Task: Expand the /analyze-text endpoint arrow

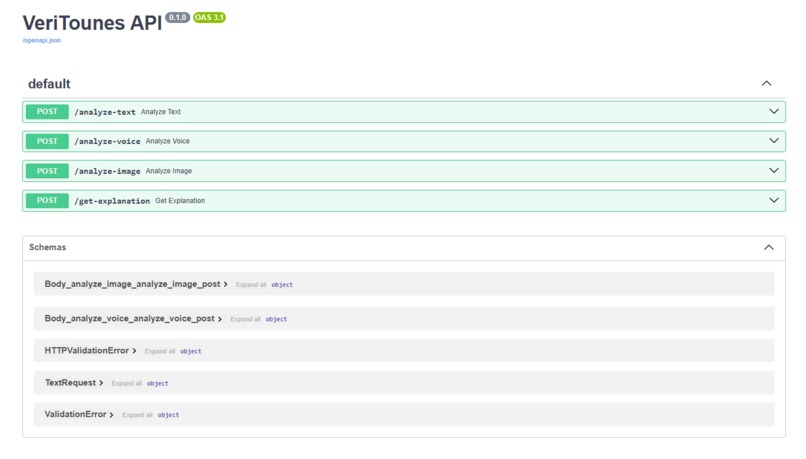Action: coord(774,112)
